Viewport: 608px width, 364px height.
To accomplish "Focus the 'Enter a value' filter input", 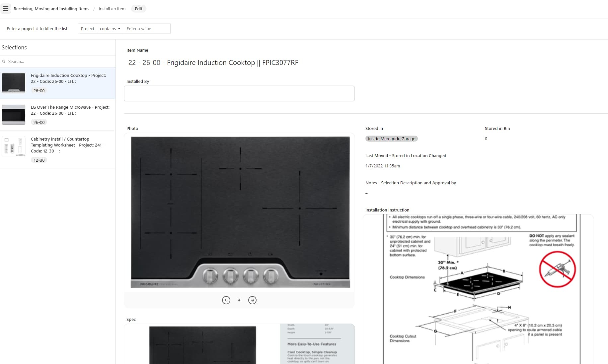I will click(147, 29).
